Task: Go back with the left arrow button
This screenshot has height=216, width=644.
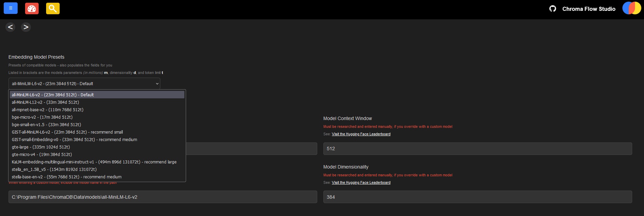Action: point(11,27)
